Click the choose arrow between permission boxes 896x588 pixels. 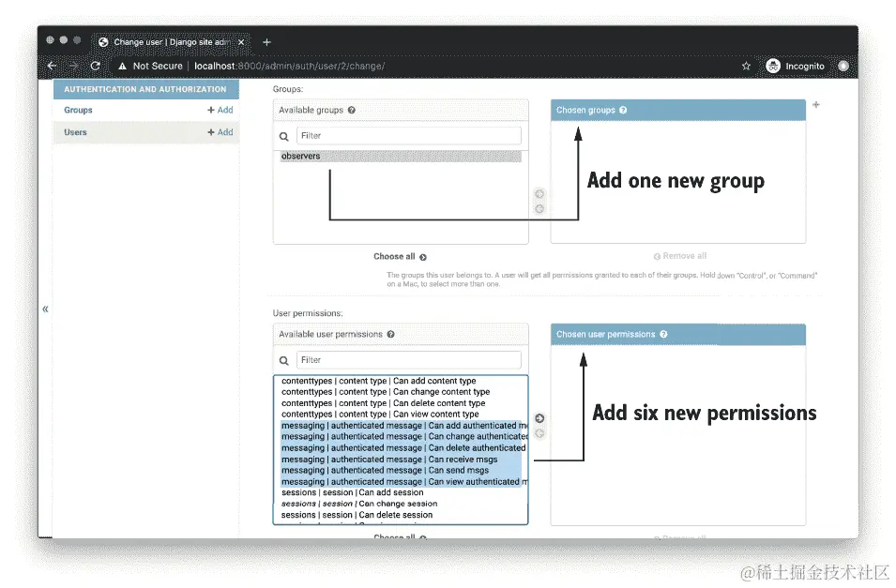(x=539, y=418)
